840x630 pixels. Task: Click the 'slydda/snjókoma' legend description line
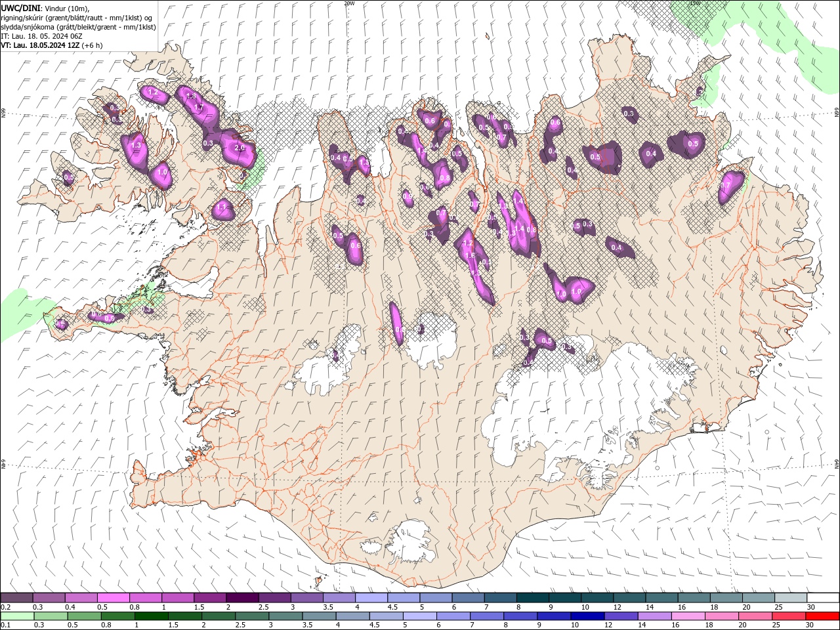click(78, 27)
